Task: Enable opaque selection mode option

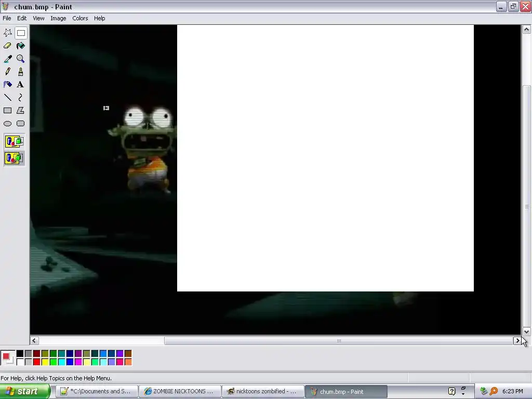Action: coord(14,141)
